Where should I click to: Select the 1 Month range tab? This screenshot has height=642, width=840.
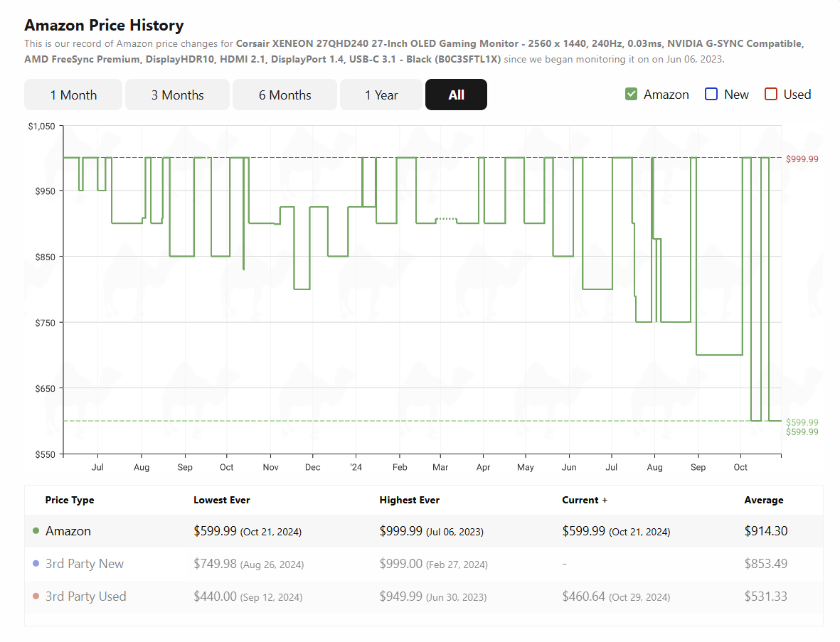(73, 95)
